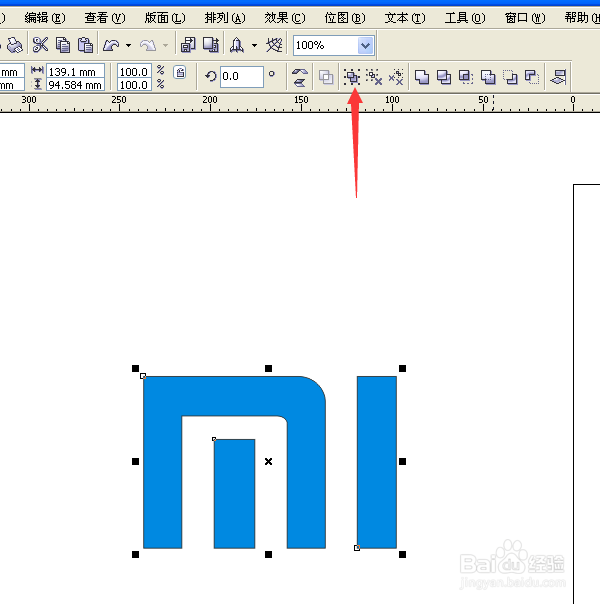Click the middle-right selection handle
600x604 pixels.
[402, 461]
